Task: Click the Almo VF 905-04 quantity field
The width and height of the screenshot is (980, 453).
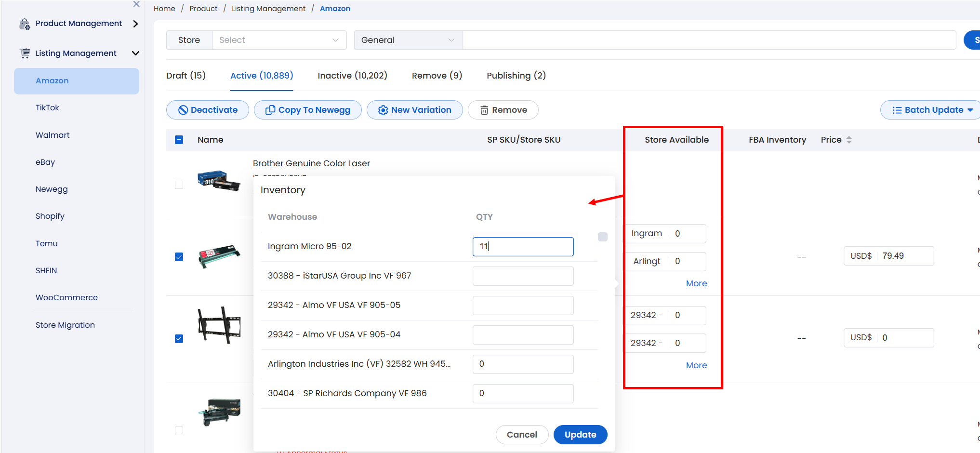Action: (x=523, y=335)
